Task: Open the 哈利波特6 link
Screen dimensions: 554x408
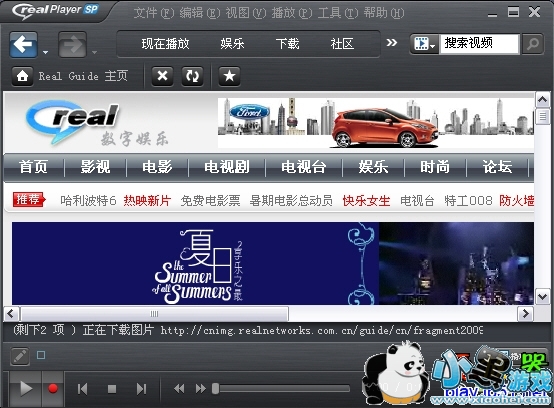Action: [88, 201]
